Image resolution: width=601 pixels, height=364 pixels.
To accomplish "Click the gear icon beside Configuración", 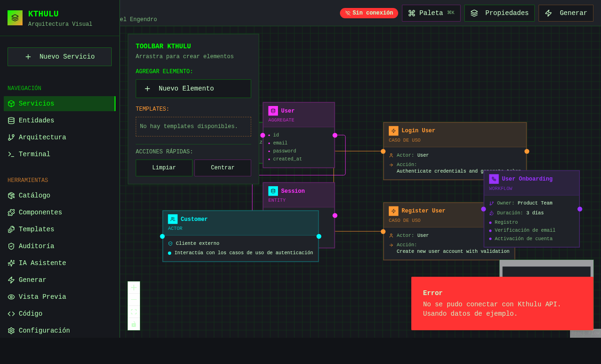I will point(11,331).
